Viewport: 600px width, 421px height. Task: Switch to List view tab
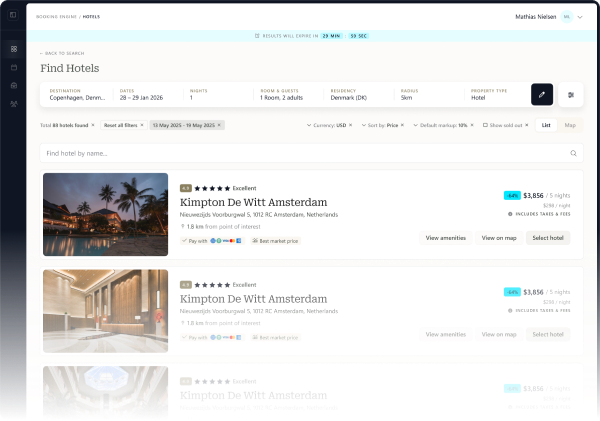[546, 125]
